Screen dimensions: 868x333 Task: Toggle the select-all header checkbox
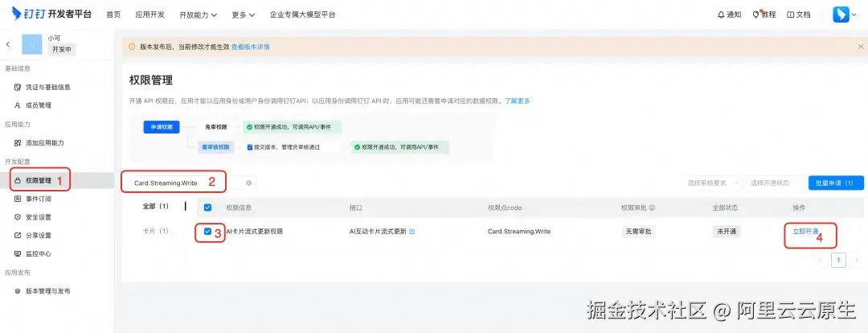pos(207,208)
